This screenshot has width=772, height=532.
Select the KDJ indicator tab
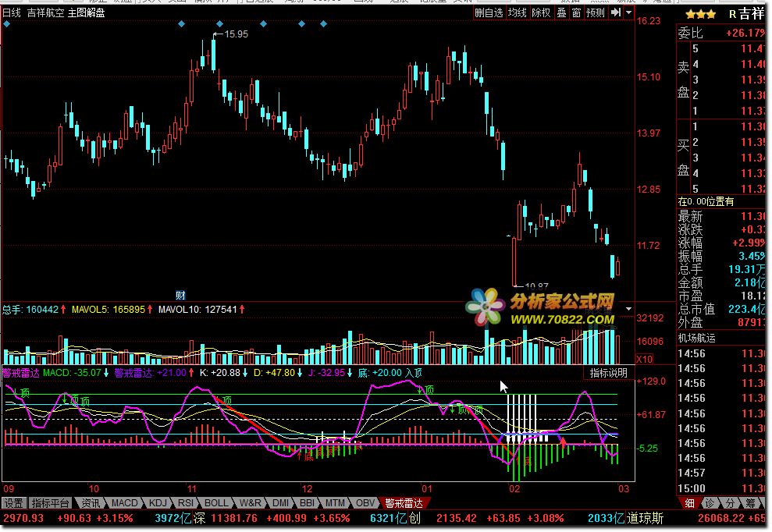click(x=158, y=503)
